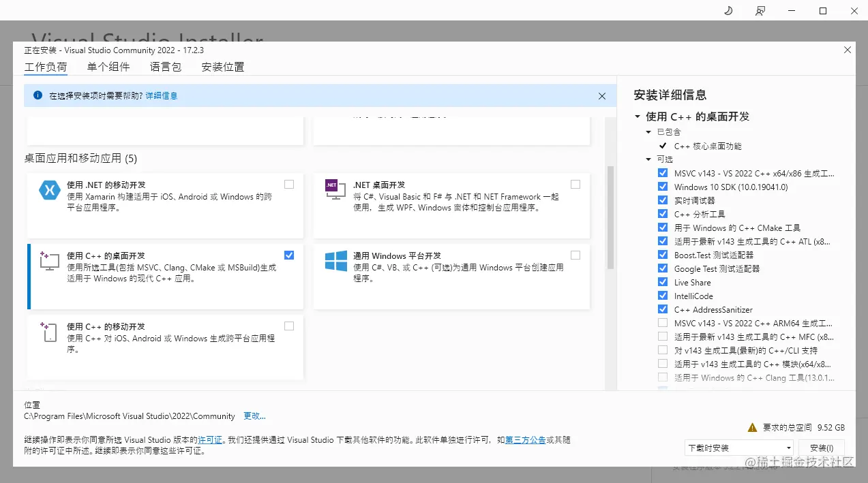Screen dimensions: 868x483
Task: Uncheck the 实时调试器 option
Action: [663, 200]
